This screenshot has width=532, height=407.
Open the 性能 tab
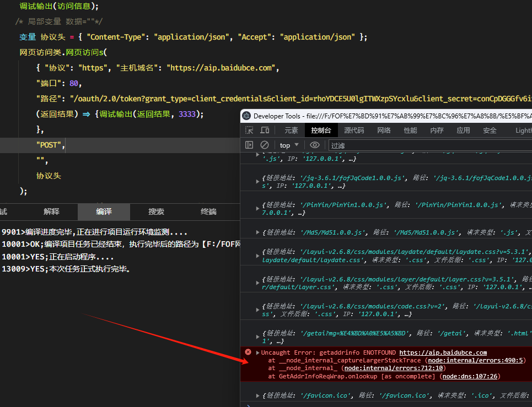(410, 130)
